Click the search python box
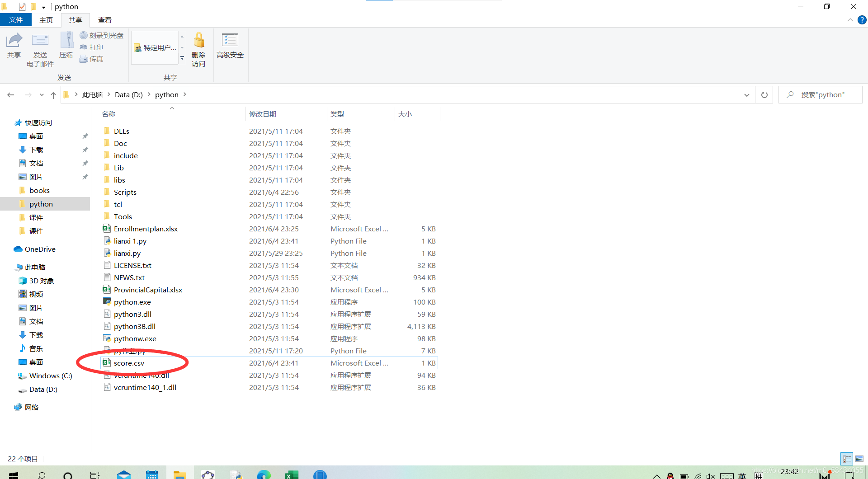 (x=821, y=94)
